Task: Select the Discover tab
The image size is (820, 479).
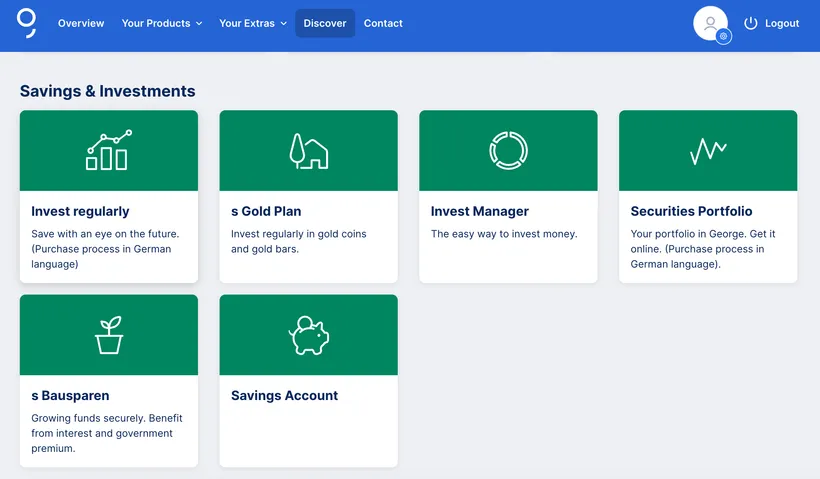Action: pos(325,23)
